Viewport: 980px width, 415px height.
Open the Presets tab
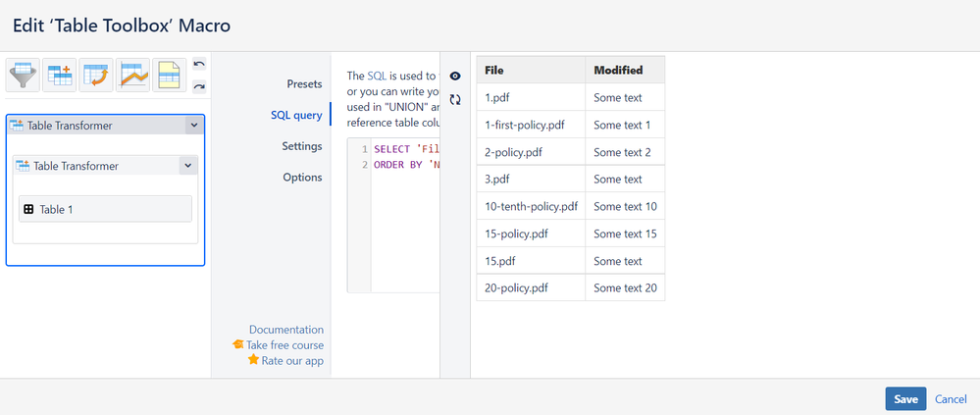pyautogui.click(x=304, y=84)
